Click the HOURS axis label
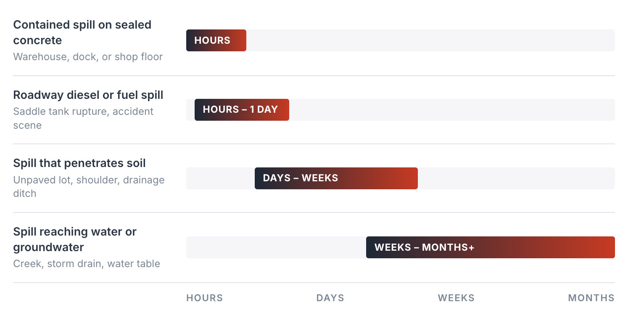644x318 pixels. pyautogui.click(x=205, y=298)
